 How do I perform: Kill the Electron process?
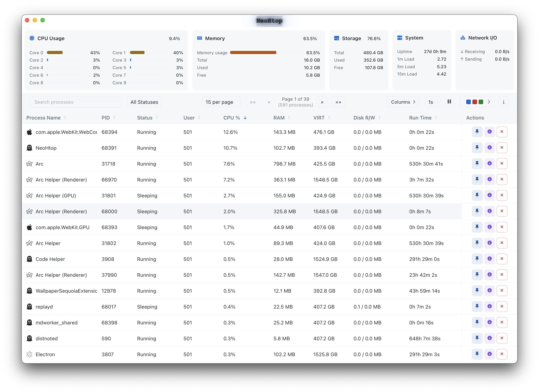(x=502, y=354)
